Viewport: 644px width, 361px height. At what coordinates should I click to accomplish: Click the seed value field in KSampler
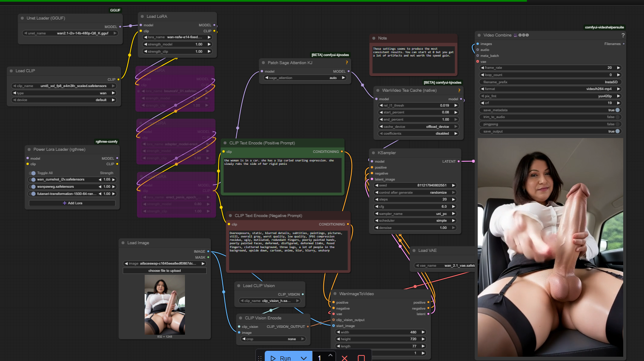(x=415, y=185)
